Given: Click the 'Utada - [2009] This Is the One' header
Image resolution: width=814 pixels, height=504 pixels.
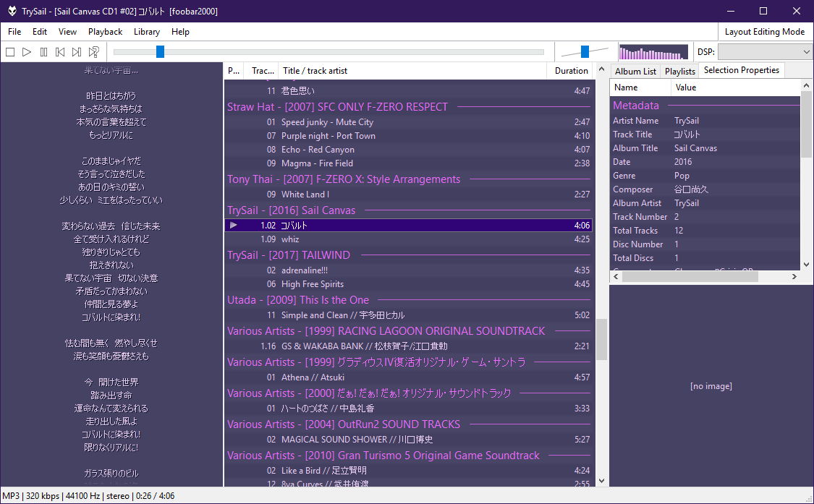Looking at the screenshot, I should pos(409,300).
